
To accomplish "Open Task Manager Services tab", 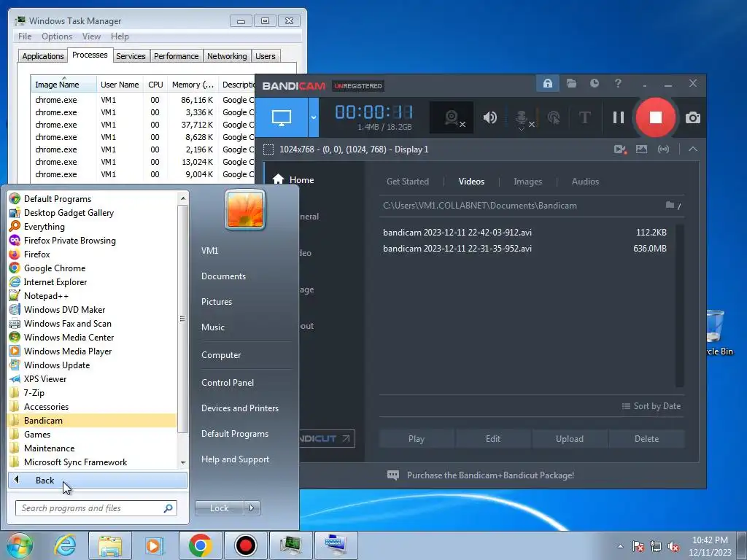I will [x=131, y=56].
